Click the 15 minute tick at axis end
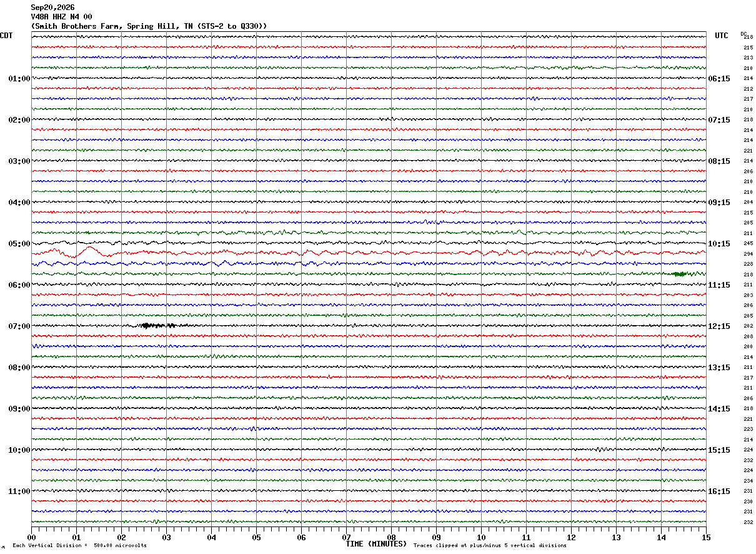 (x=706, y=537)
